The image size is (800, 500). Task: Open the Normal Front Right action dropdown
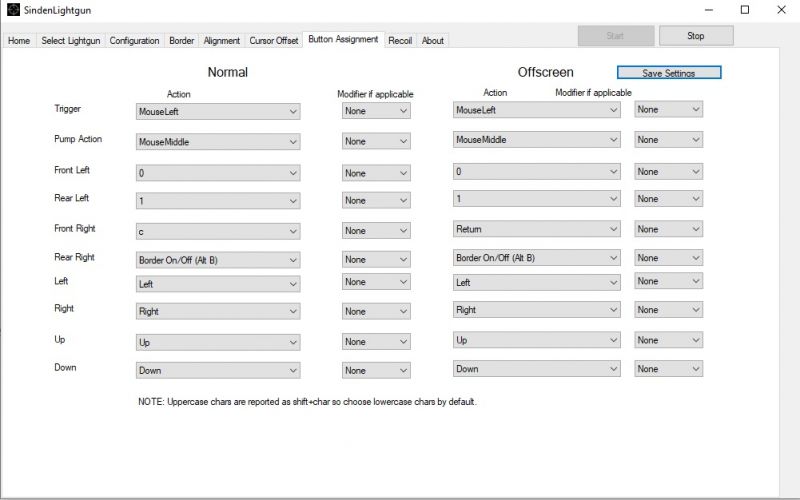tap(216, 231)
